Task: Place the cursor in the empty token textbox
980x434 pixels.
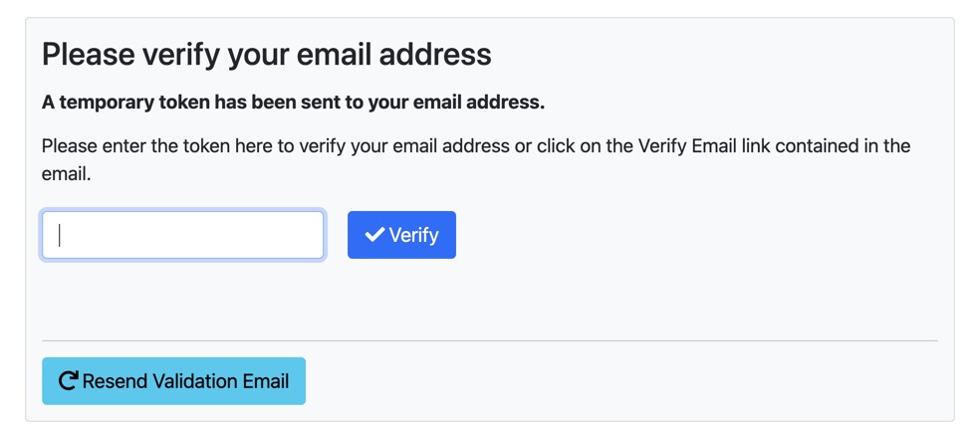Action: point(182,235)
